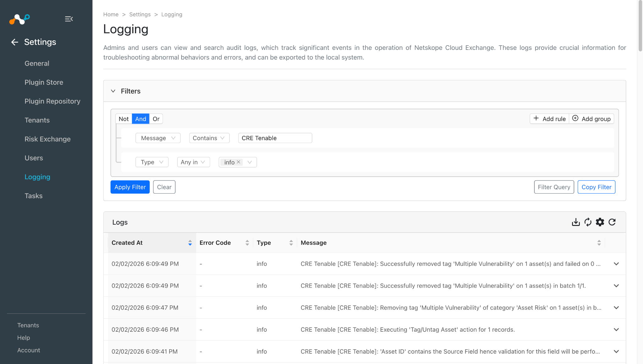Image resolution: width=643 pixels, height=364 pixels.
Task: Open Plugin Repository page
Action: coord(52,101)
